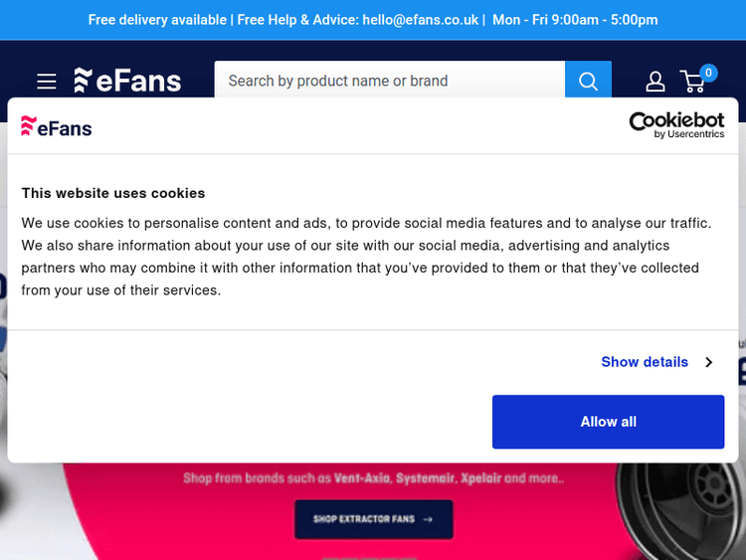Click the Shop Extractor Fans button

click(373, 519)
